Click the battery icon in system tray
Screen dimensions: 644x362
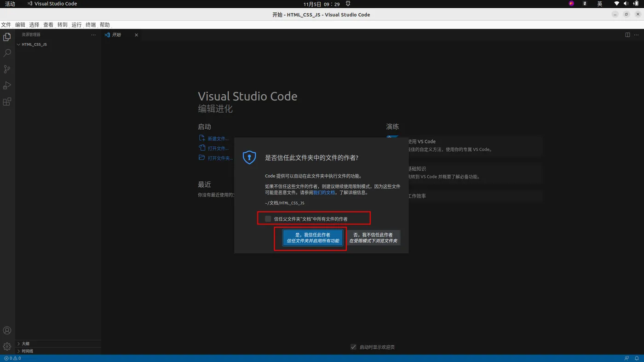point(637,4)
